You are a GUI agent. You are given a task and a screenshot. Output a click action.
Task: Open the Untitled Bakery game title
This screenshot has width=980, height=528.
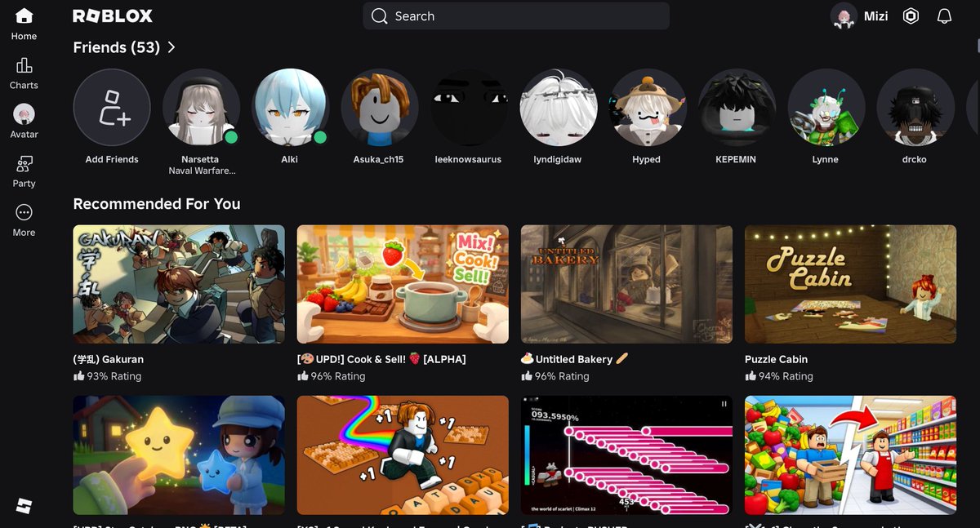click(x=575, y=359)
